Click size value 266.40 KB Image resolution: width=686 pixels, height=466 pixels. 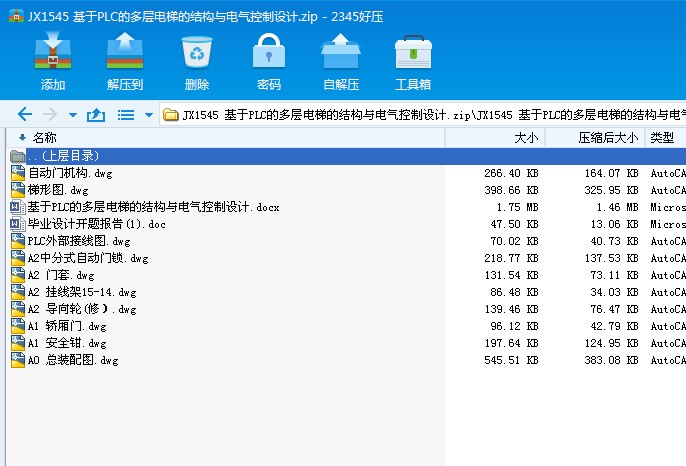tap(511, 173)
